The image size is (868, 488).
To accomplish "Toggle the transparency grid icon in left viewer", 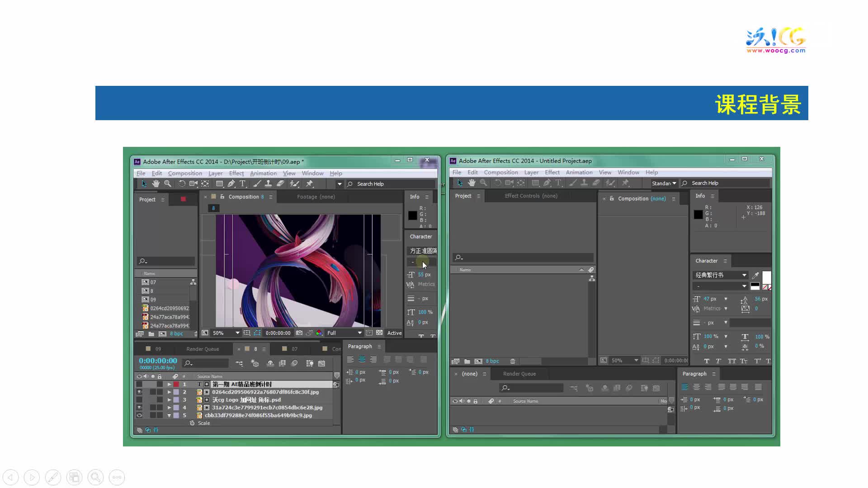I will click(x=379, y=333).
